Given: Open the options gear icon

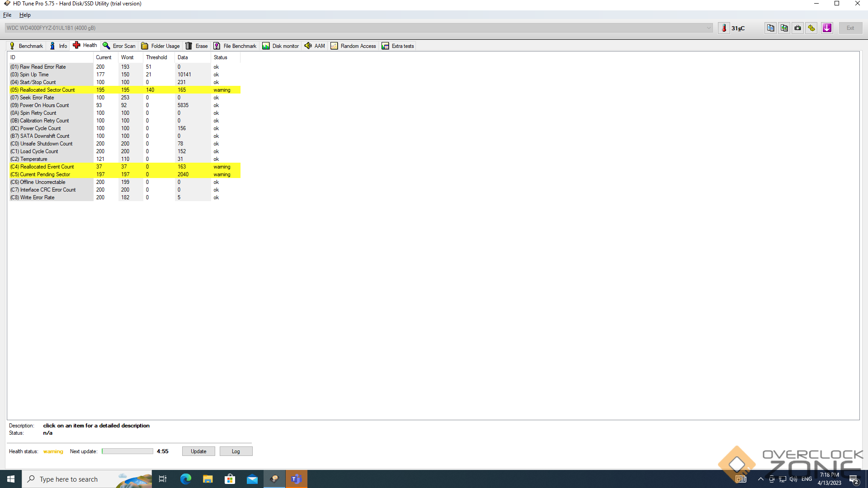Looking at the screenshot, I should tap(812, 28).
